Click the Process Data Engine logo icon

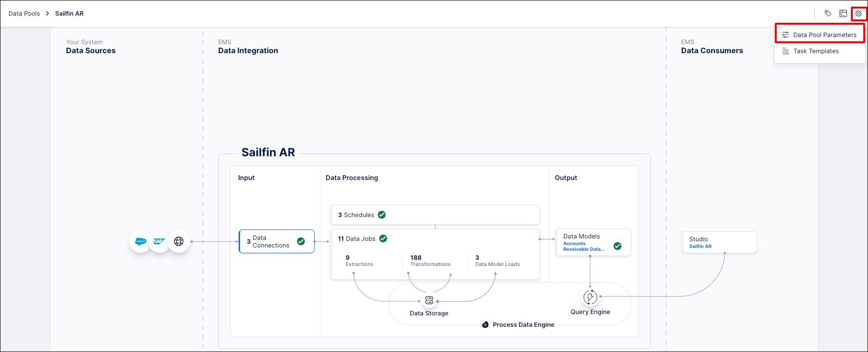click(x=485, y=325)
